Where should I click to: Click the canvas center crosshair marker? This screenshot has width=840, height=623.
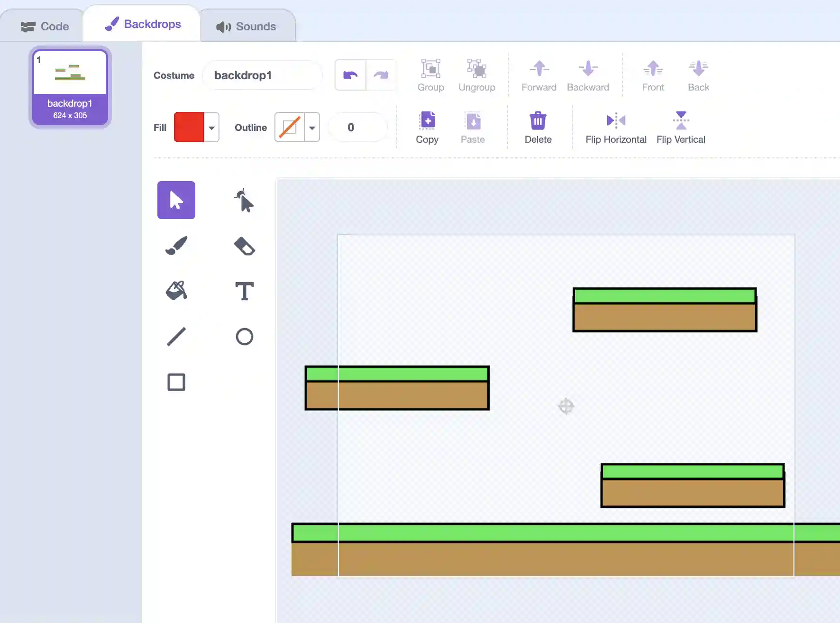click(566, 406)
